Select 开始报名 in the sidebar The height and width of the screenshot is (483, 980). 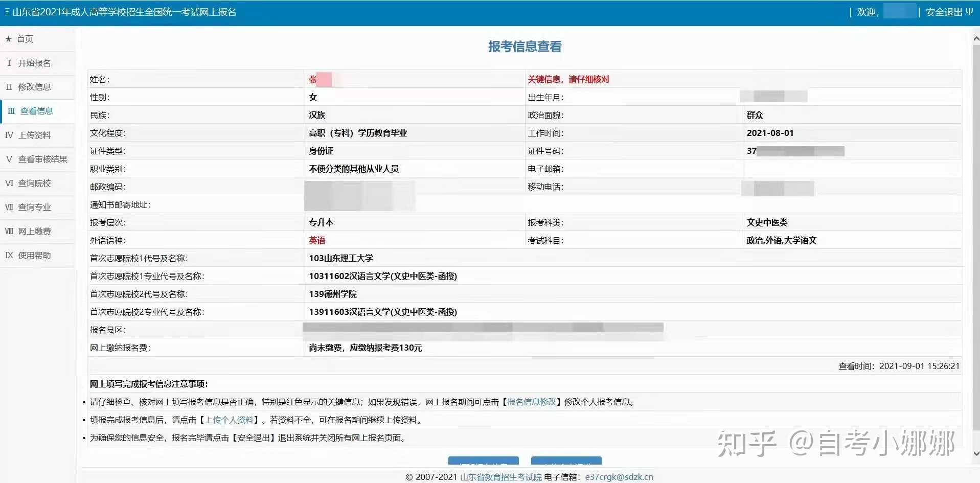38,63
